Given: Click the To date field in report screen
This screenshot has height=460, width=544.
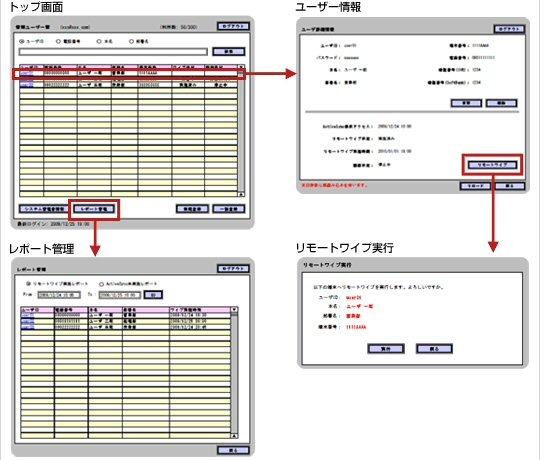Looking at the screenshot, I should coord(120,295).
